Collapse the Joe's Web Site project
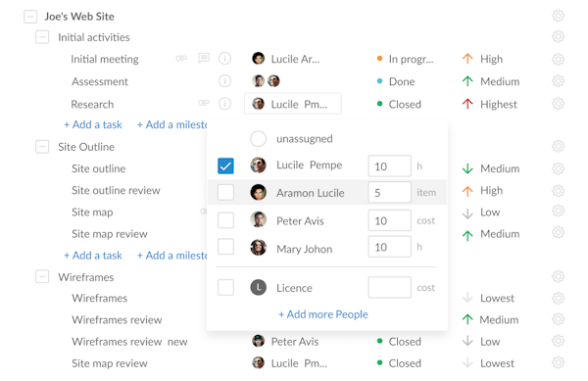This screenshot has height=381, width=588. [x=30, y=17]
